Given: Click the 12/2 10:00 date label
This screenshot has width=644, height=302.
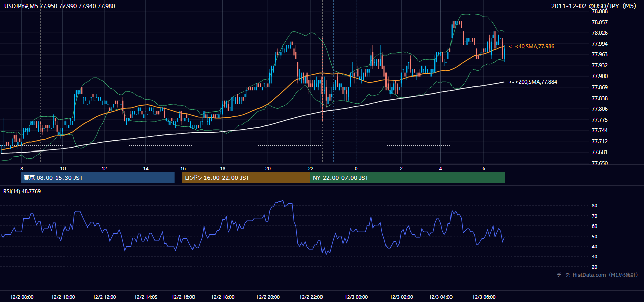Looking at the screenshot, I should click(63, 297).
